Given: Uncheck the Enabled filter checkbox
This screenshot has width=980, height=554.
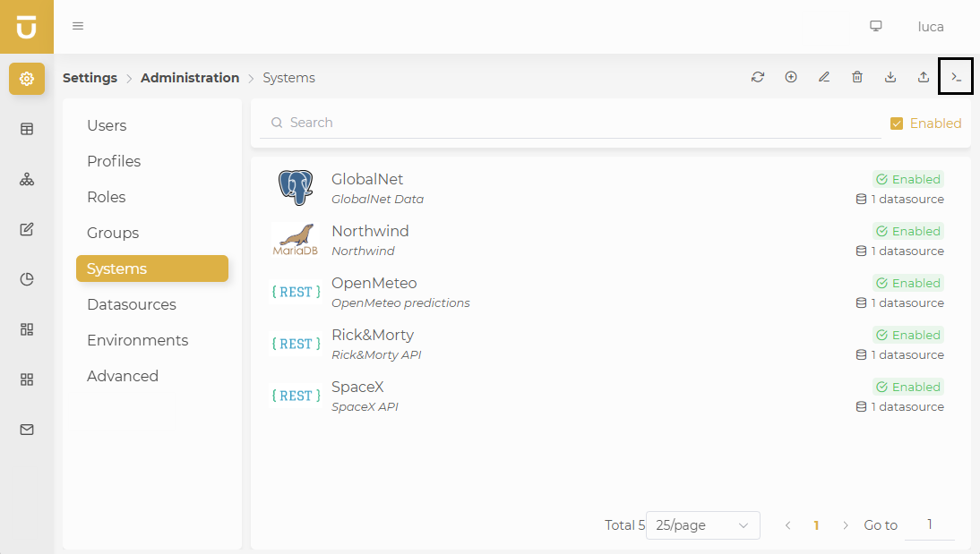Looking at the screenshot, I should click(x=897, y=124).
